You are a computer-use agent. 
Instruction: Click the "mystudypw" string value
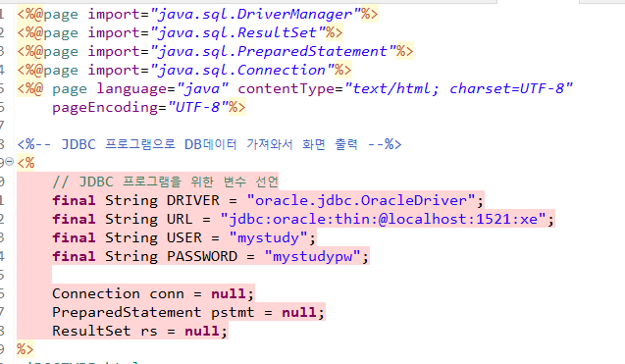312,256
